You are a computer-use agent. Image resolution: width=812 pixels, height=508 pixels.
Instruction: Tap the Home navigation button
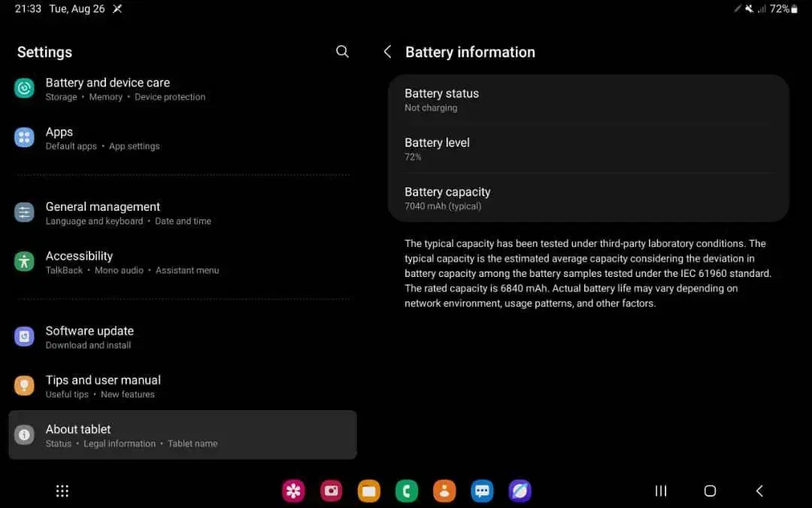(710, 491)
